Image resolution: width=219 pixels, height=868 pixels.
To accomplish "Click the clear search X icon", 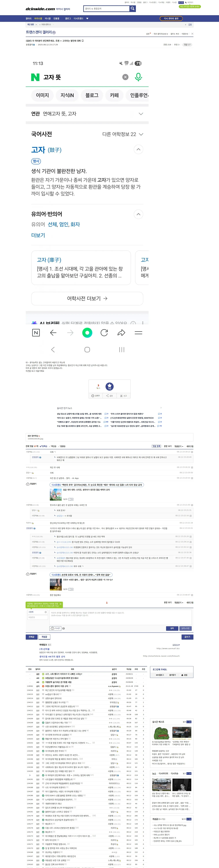I will pyautogui.click(x=125, y=77).
